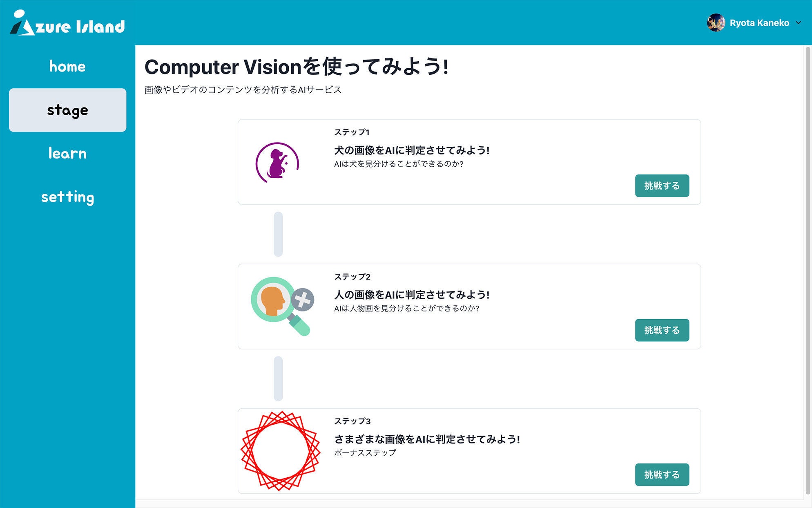
Task: Expand the user menu chevron
Action: pos(798,23)
